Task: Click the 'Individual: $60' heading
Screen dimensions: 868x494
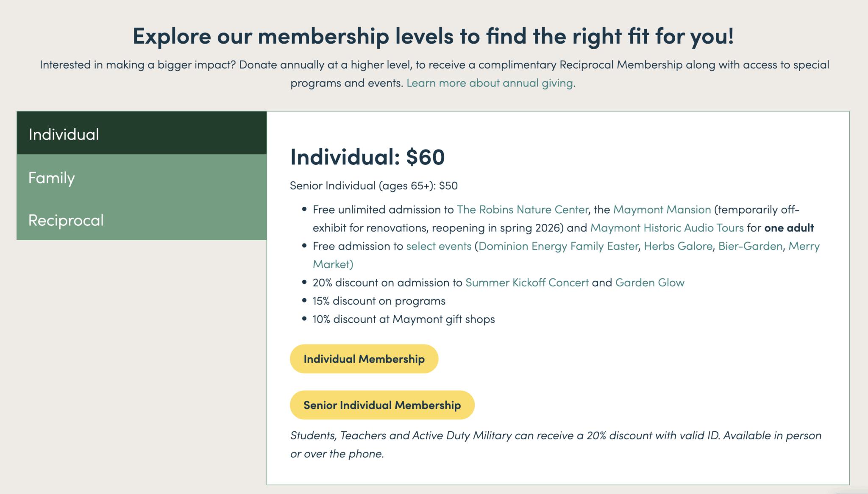Action: click(x=367, y=157)
